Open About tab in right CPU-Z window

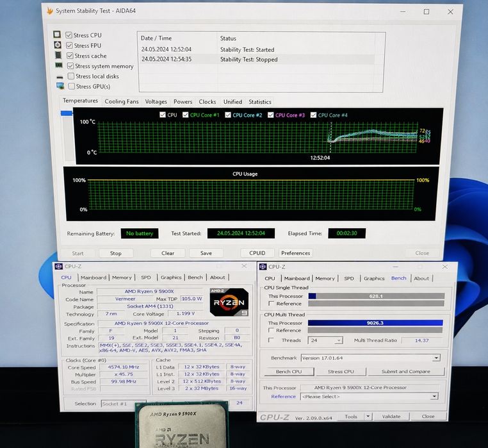[x=421, y=278]
